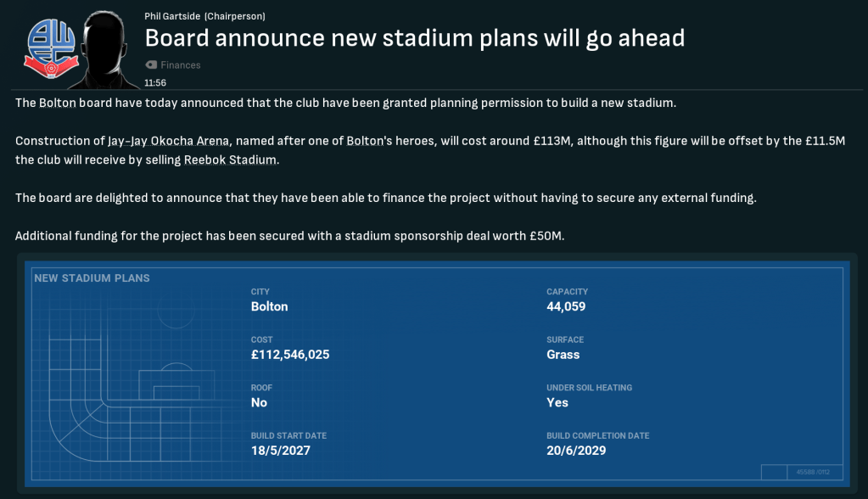Image resolution: width=868 pixels, height=499 pixels.
Task: Click the under soil heating Yes value
Action: click(557, 402)
